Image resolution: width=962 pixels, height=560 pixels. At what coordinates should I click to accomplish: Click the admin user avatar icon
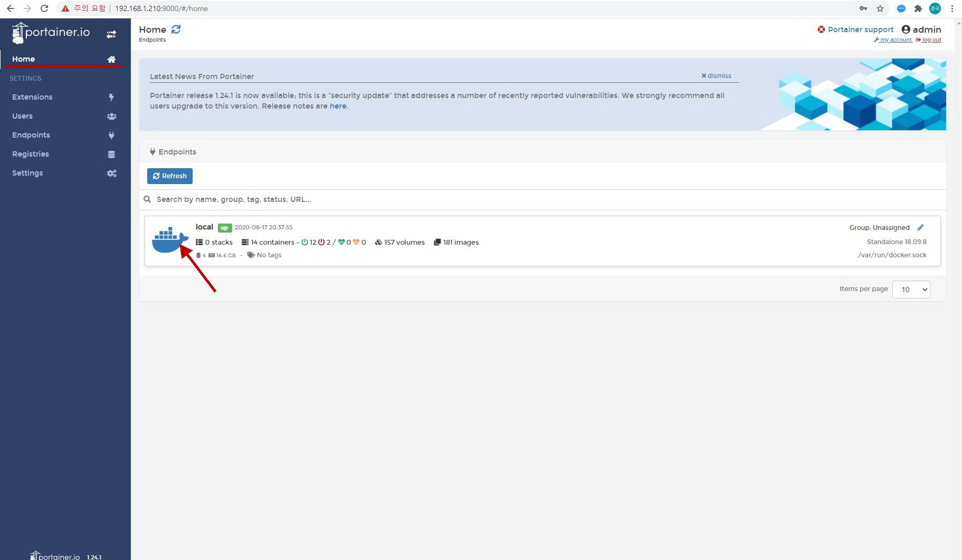[x=906, y=30]
